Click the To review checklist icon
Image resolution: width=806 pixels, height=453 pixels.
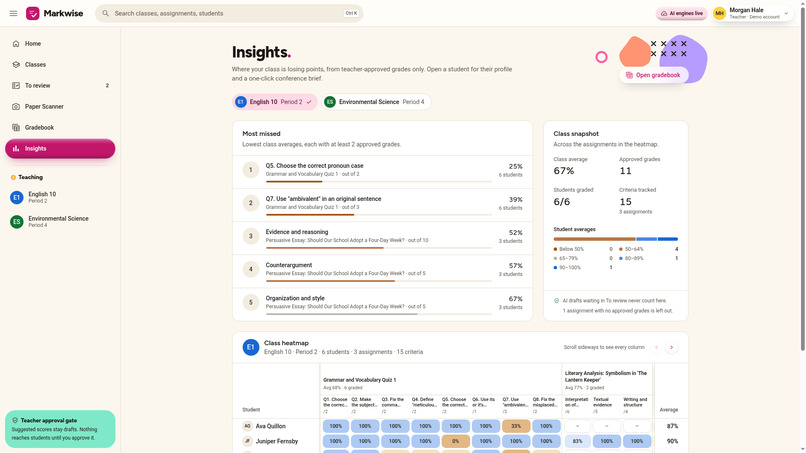[x=16, y=85]
